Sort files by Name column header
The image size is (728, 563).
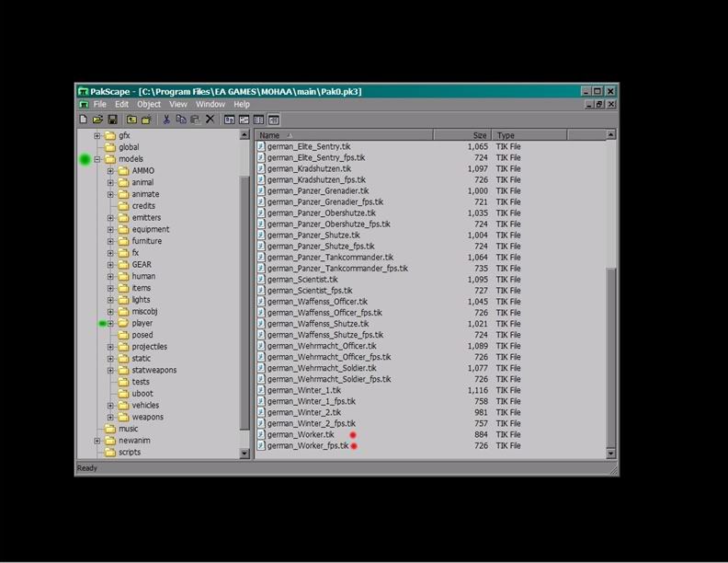coord(344,135)
